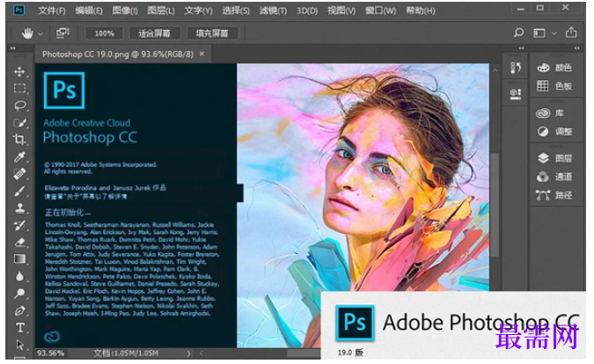This screenshot has width=594, height=364.
Task: Open the 文字(Y) menu
Action: point(198,11)
